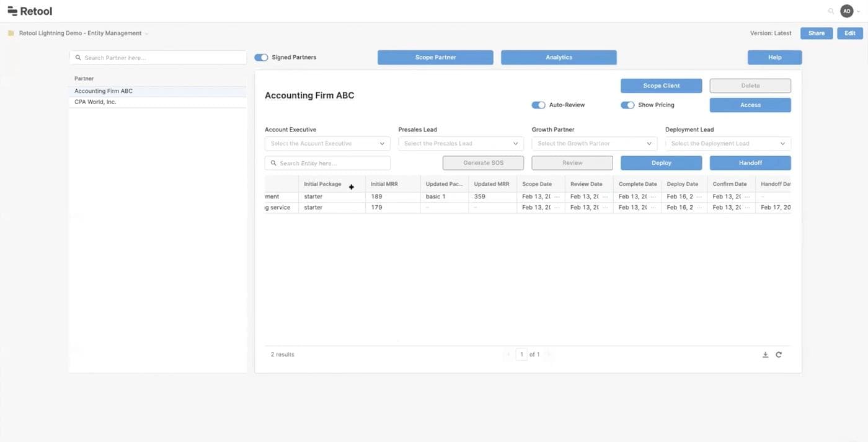
Task: Click the Retool logo icon
Action: 13,11
